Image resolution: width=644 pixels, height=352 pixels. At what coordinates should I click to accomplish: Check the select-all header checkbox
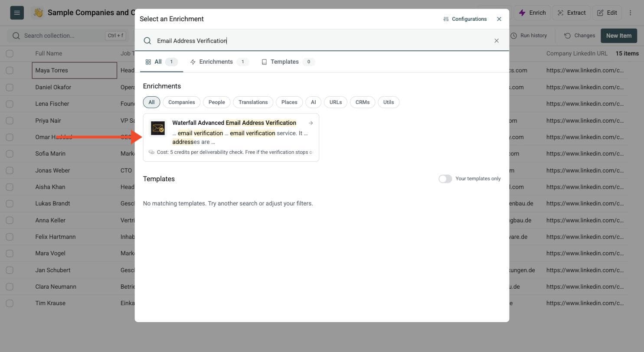point(10,54)
